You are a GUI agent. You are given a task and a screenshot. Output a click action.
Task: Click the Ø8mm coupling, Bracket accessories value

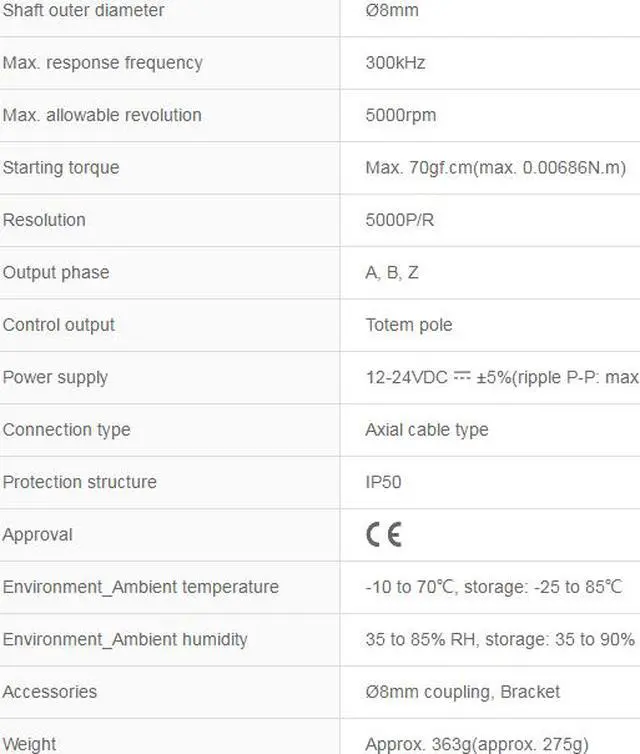click(463, 692)
